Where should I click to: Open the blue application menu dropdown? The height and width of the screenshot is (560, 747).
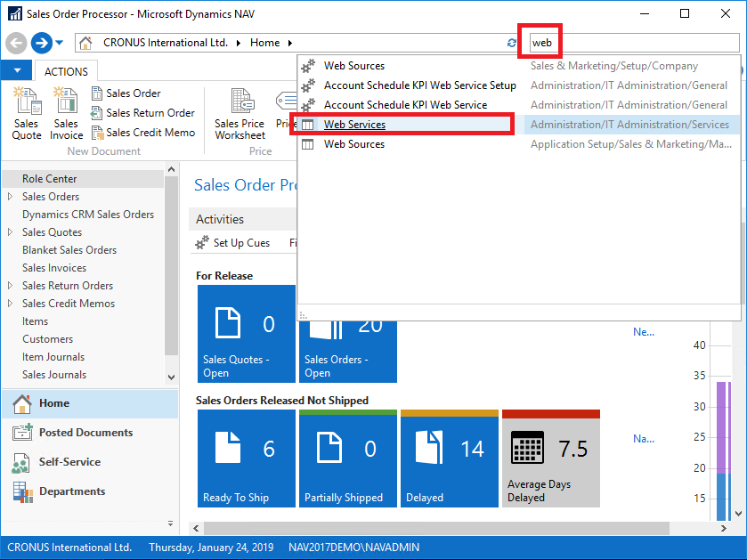(x=17, y=70)
